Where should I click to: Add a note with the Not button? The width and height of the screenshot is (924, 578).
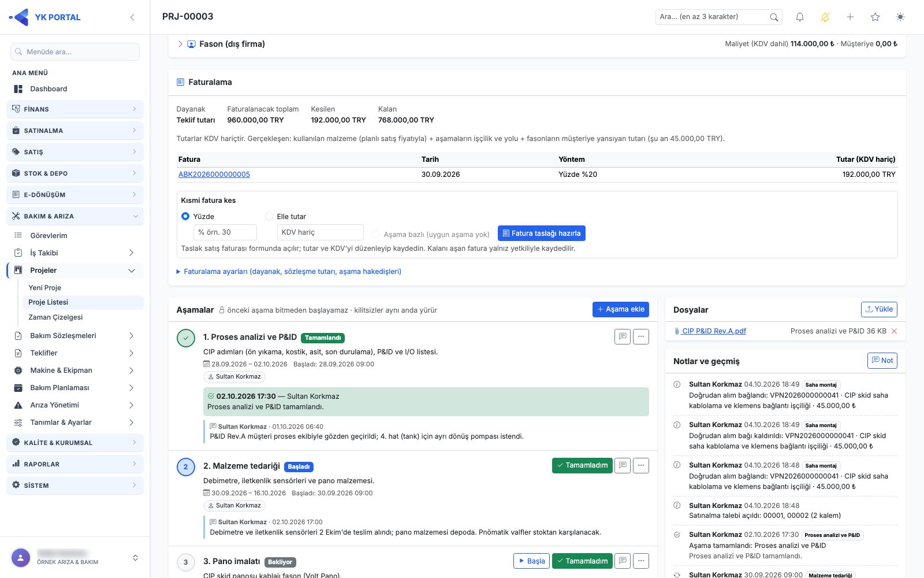pyautogui.click(x=882, y=361)
